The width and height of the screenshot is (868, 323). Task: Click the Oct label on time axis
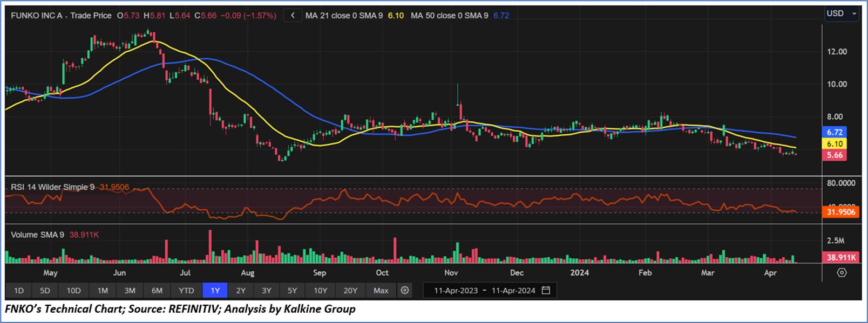tap(382, 273)
